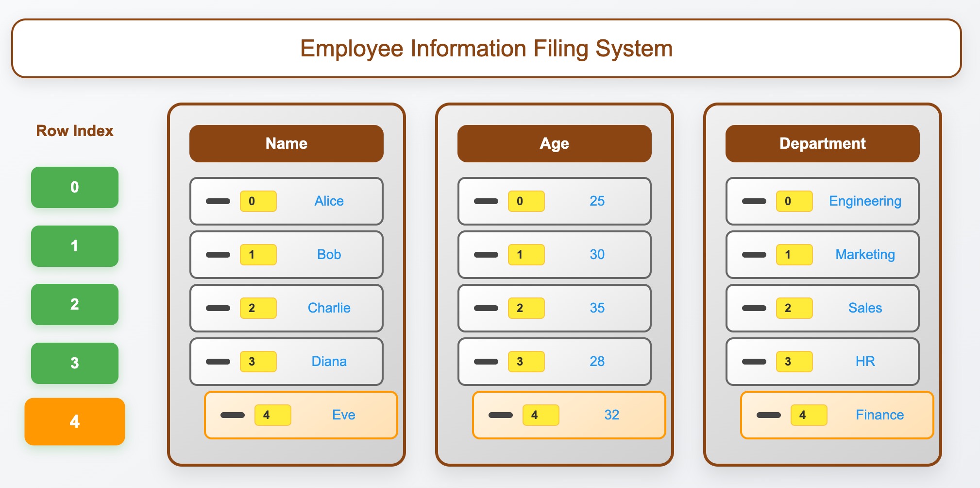Click the handle on the Age 30 drawer
Viewport: 980px width, 488px height.
point(486,255)
